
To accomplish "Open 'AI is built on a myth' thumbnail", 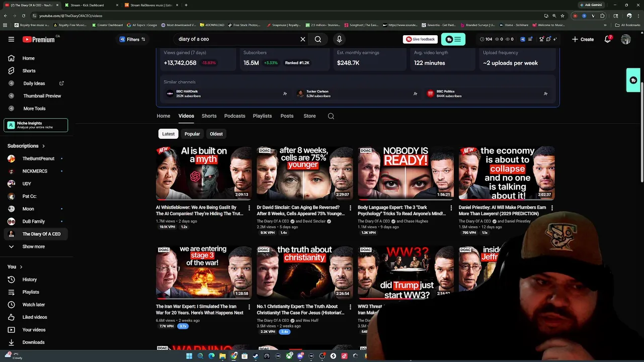I will click(x=204, y=173).
